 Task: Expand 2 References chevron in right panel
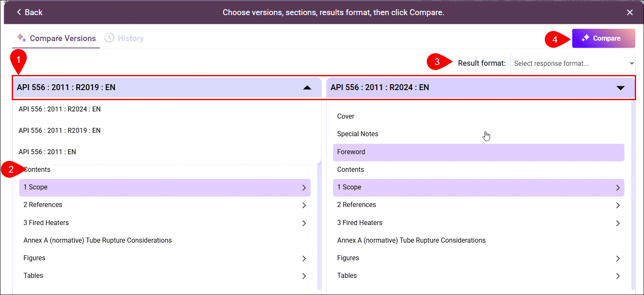pos(618,205)
